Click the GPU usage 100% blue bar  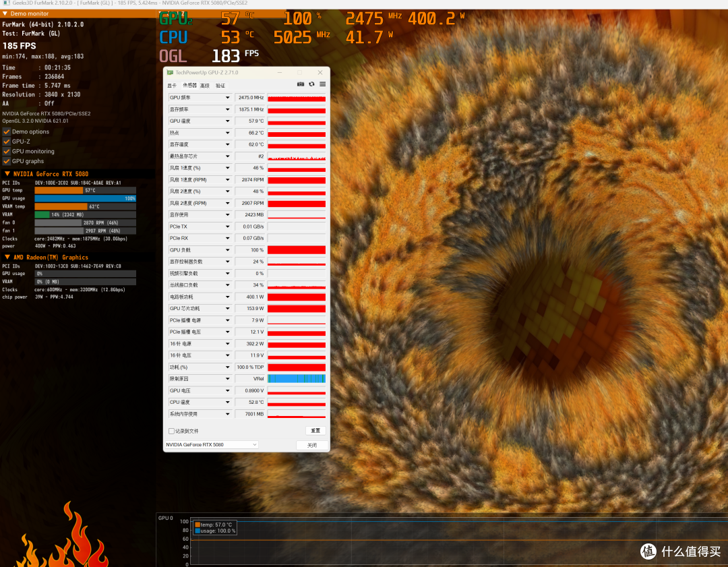coord(86,198)
